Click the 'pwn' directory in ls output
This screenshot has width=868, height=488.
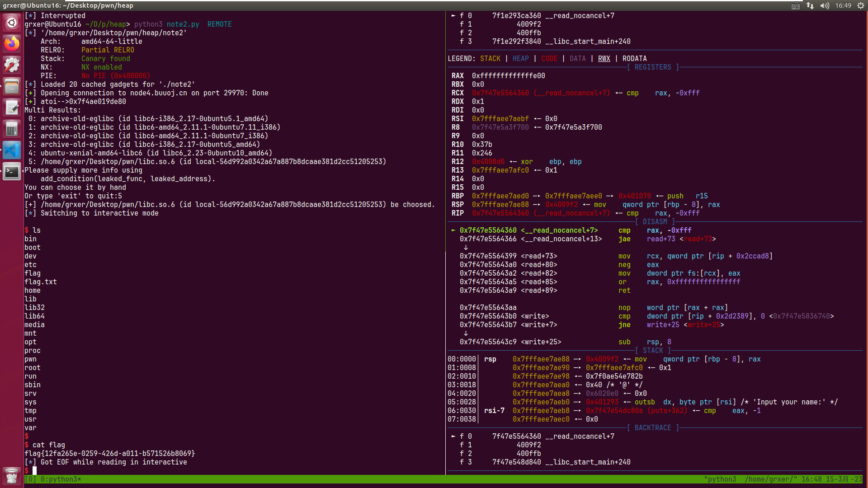[x=30, y=359]
